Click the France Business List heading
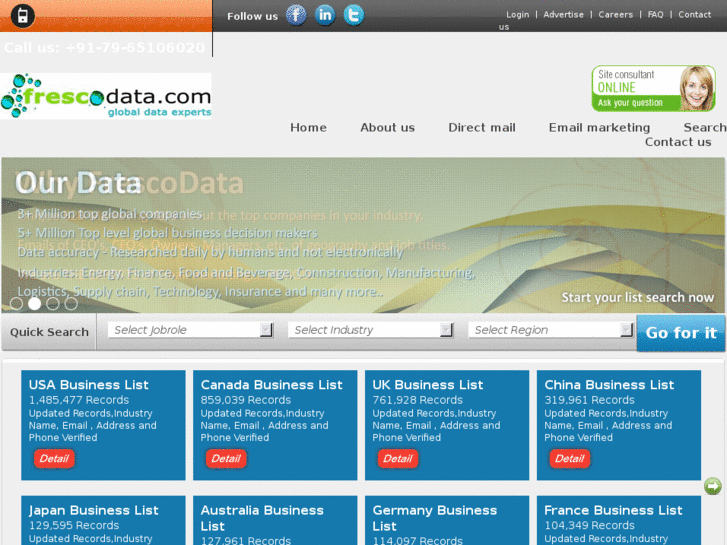727x545 pixels. pyautogui.click(x=613, y=510)
